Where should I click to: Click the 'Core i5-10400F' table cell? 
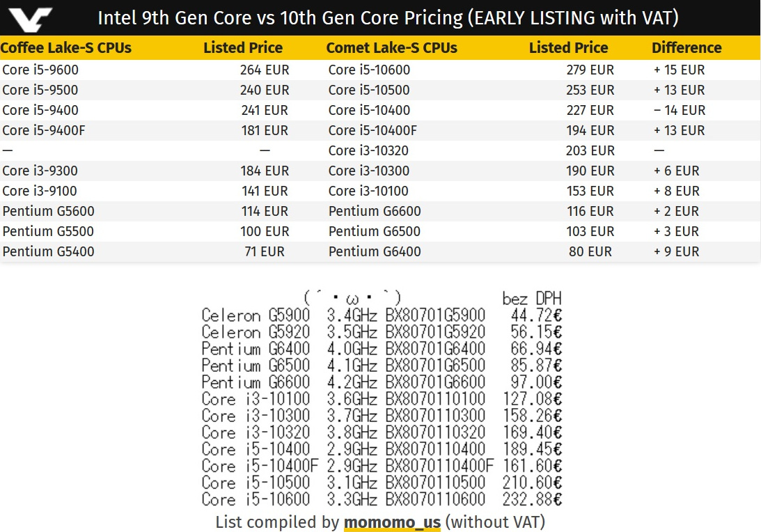point(372,131)
